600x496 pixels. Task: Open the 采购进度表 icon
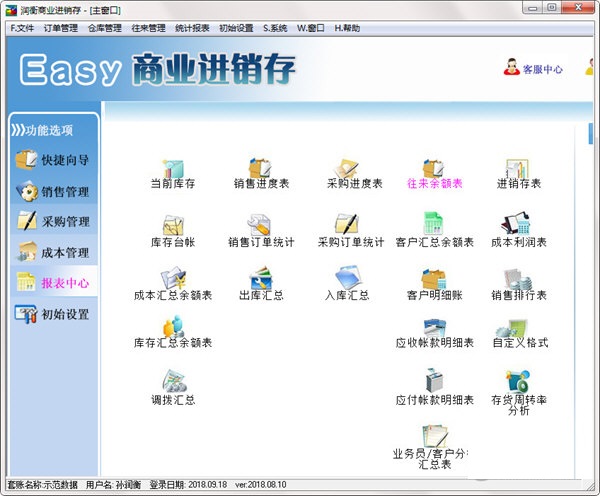354,174
